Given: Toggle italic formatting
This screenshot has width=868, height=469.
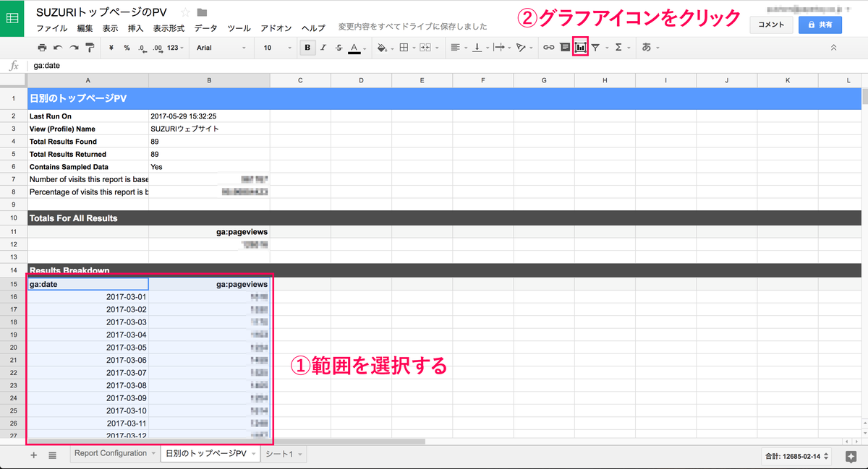Looking at the screenshot, I should (x=323, y=48).
